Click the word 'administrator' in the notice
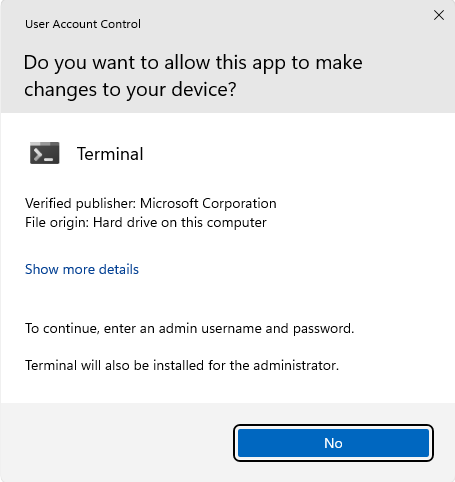Viewport: 455px width, 482px height. coord(294,365)
